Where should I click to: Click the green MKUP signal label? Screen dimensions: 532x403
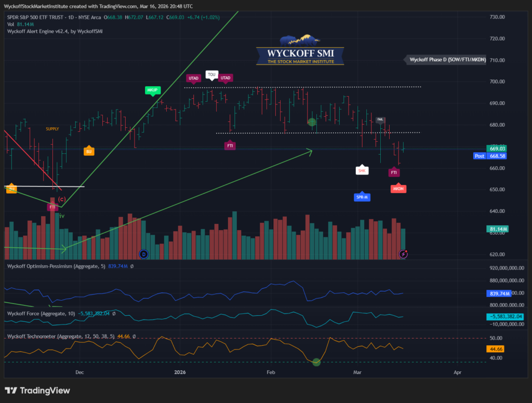(151, 90)
